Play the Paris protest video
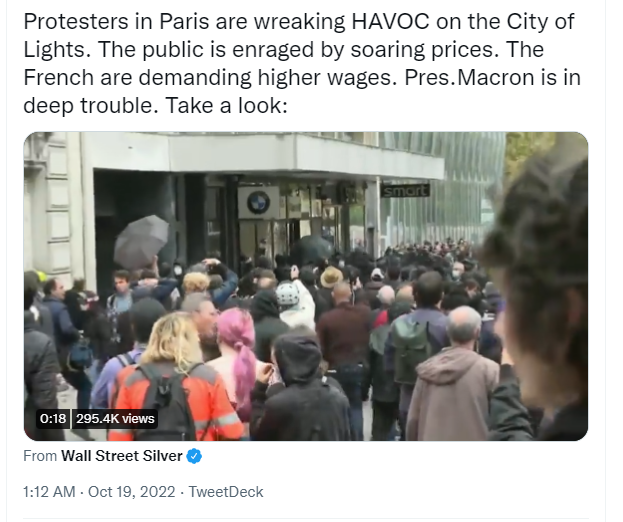623x522 pixels. [306, 286]
